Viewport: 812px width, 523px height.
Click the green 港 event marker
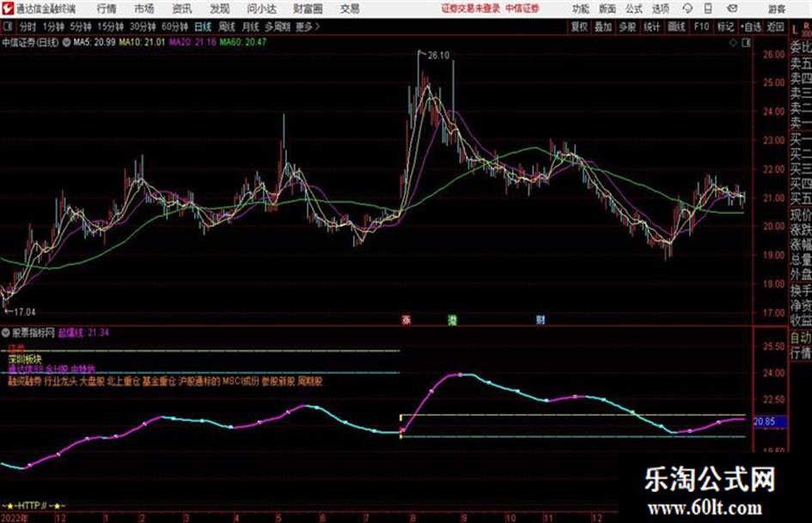(453, 320)
